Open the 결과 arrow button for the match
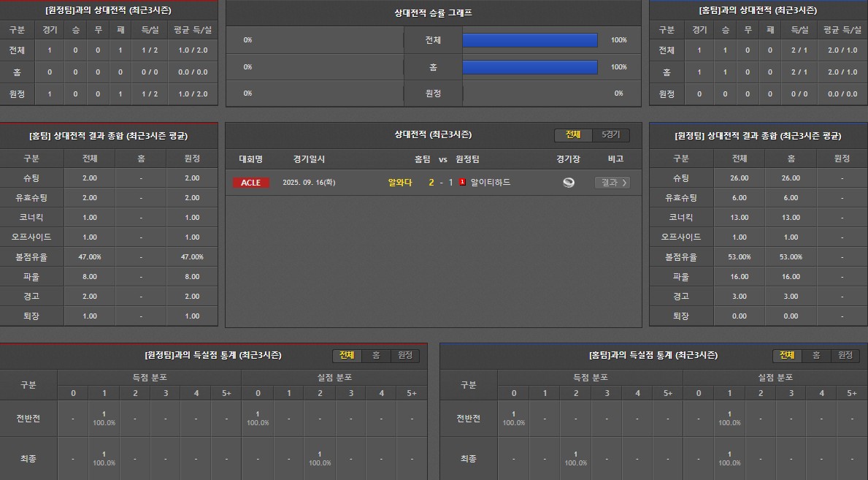 [612, 183]
